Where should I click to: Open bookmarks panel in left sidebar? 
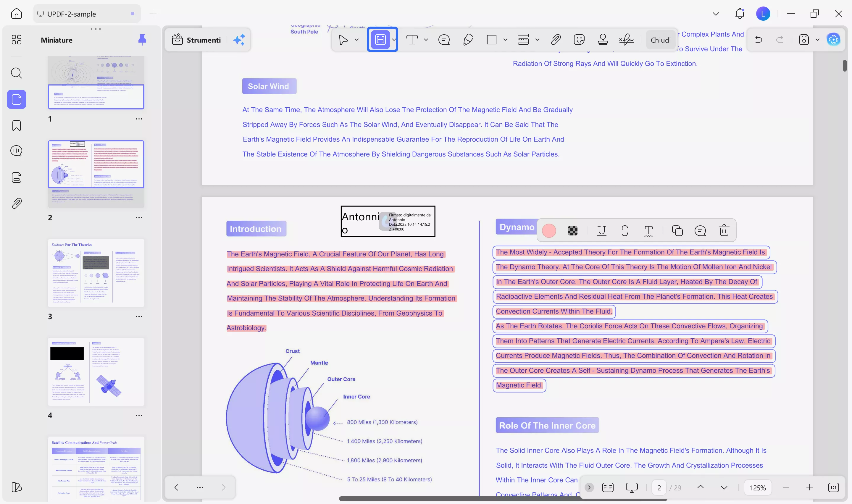pyautogui.click(x=16, y=125)
